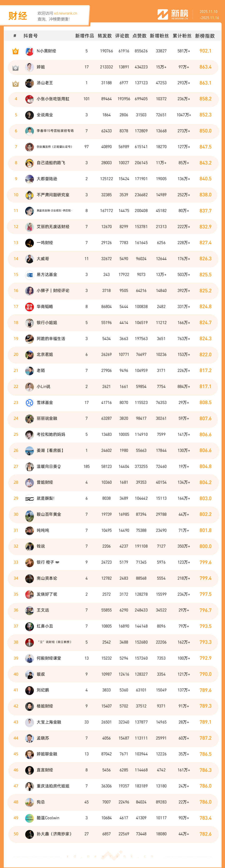Click the 2025.11.10-2025.11.16 date range
Screen dimensions: 225x868
click(209, 15)
